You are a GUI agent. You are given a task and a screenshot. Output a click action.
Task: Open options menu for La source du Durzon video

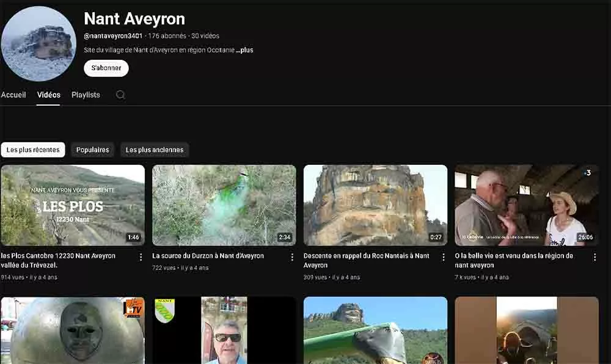292,257
